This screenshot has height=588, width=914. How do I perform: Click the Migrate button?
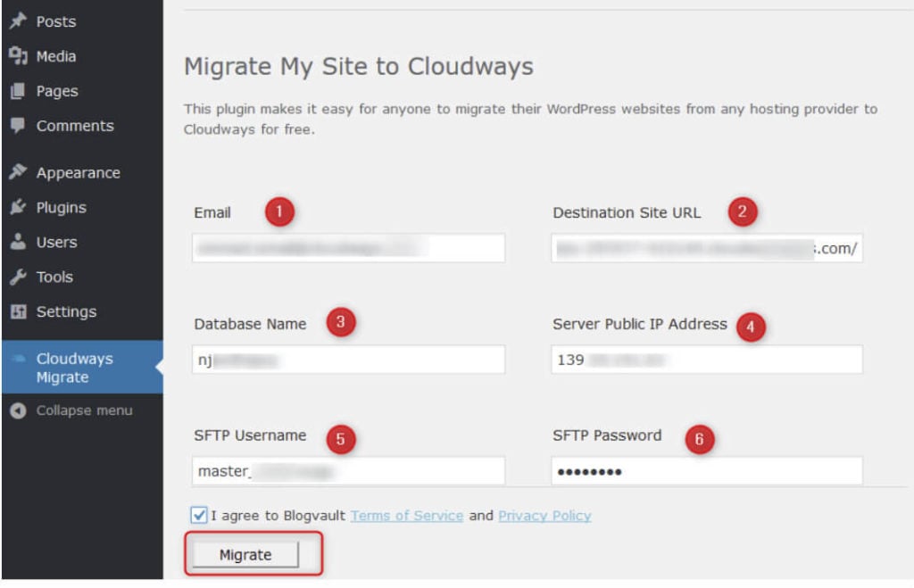pos(245,555)
